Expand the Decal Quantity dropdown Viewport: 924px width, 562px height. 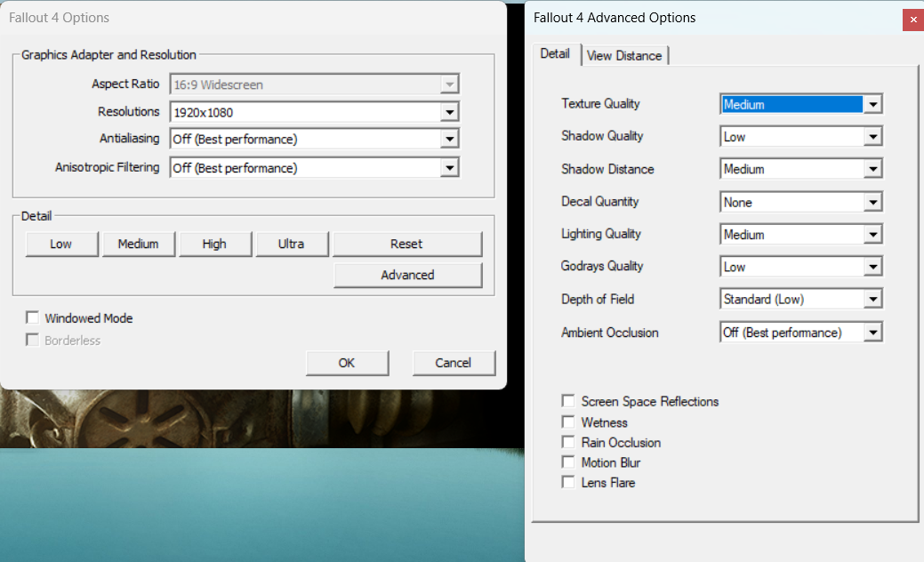pyautogui.click(x=801, y=202)
